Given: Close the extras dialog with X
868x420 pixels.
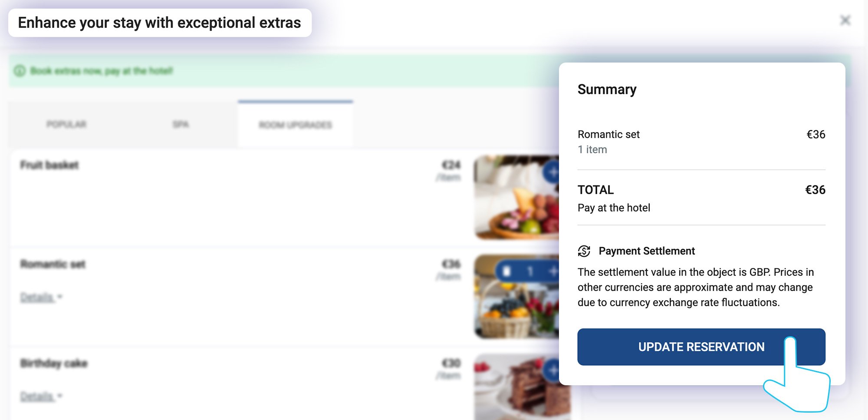Looking at the screenshot, I should pyautogui.click(x=845, y=20).
